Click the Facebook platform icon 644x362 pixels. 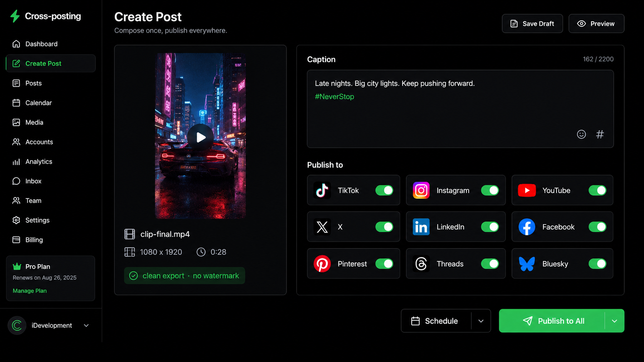click(527, 227)
